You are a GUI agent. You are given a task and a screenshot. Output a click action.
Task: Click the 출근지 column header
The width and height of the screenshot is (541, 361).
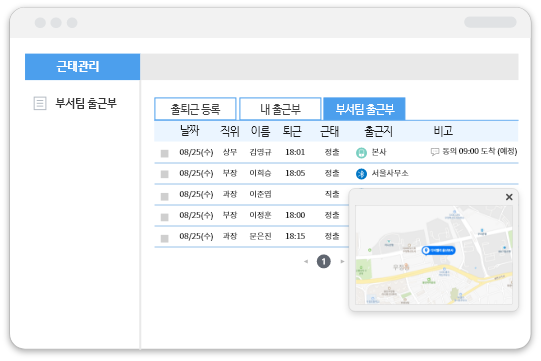pyautogui.click(x=378, y=131)
